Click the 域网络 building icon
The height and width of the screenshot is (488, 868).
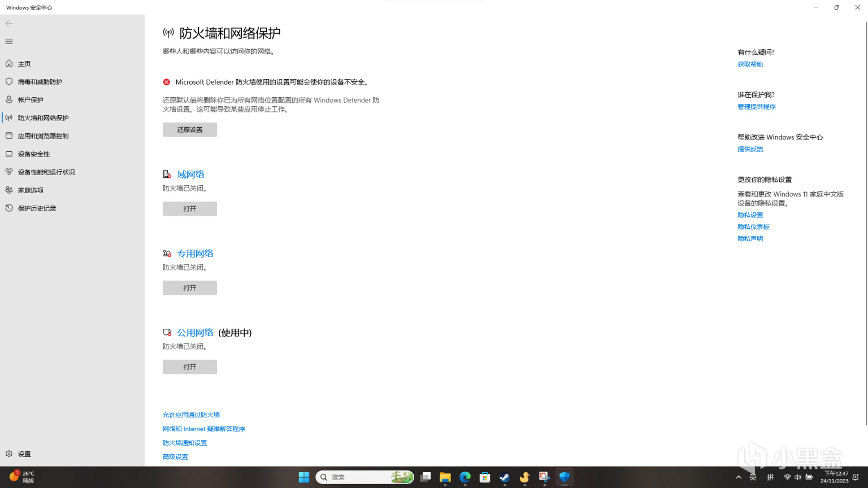pos(167,175)
